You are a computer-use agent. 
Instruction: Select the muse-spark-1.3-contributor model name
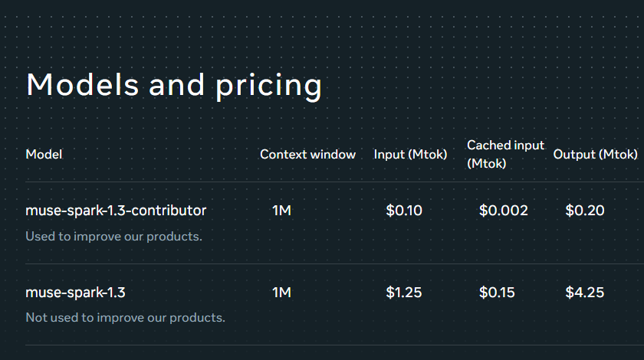(116, 211)
